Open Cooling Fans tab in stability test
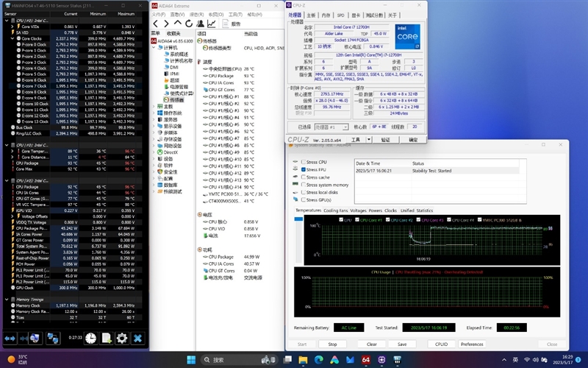This screenshot has width=588, height=368. tap(336, 210)
